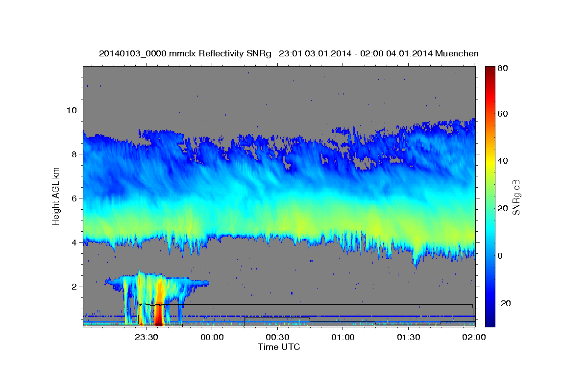Click the 'SNRg dB' colorbar label
This screenshot has height=392, width=588.
515,196
